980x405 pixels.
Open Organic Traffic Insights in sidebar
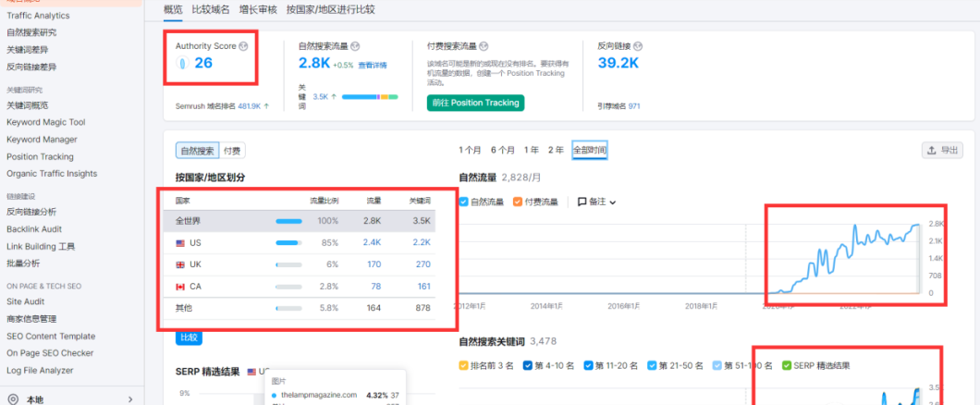pos(52,174)
